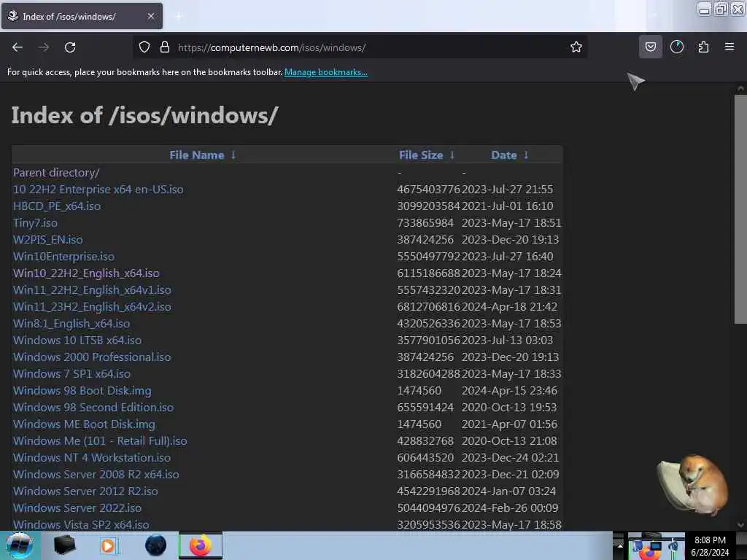The height and width of the screenshot is (560, 747).
Task: Download Win10Enterprise.iso file
Action: coord(64,256)
